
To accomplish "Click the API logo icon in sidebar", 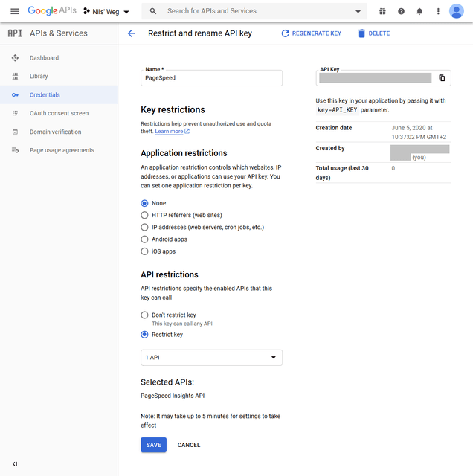I will [15, 33].
